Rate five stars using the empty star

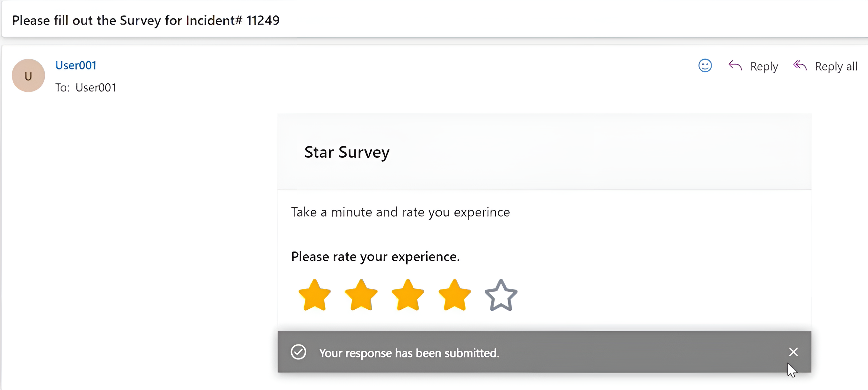tap(501, 295)
